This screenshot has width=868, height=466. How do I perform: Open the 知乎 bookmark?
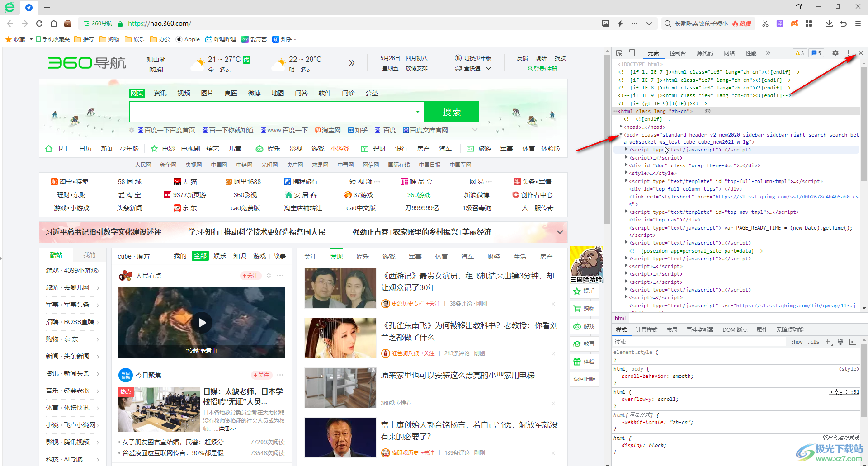(283, 39)
